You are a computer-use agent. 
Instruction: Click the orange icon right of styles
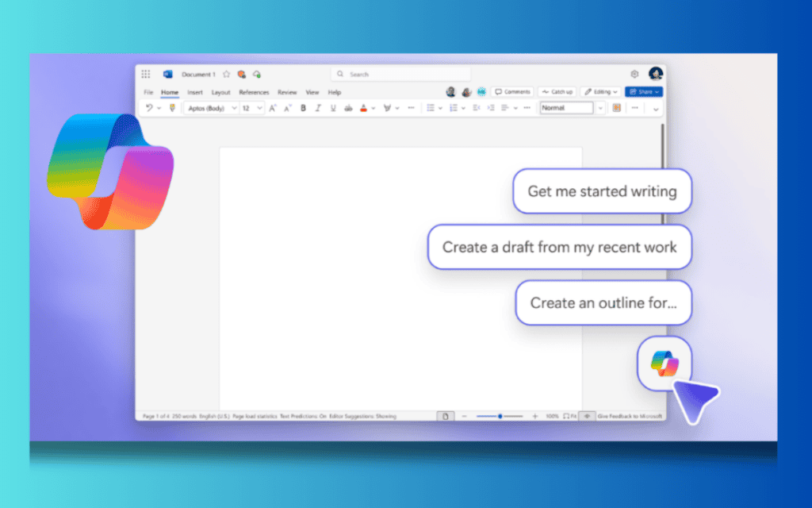[616, 108]
